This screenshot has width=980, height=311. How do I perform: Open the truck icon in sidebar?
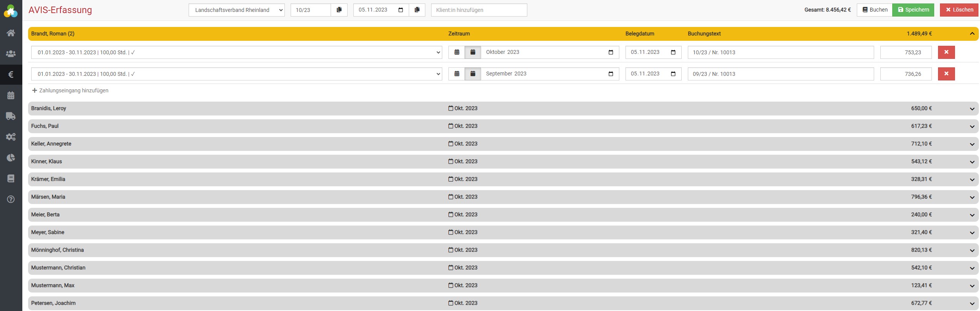(x=11, y=116)
